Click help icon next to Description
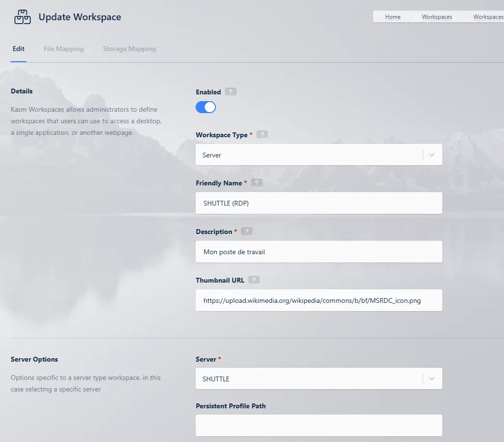 point(246,232)
